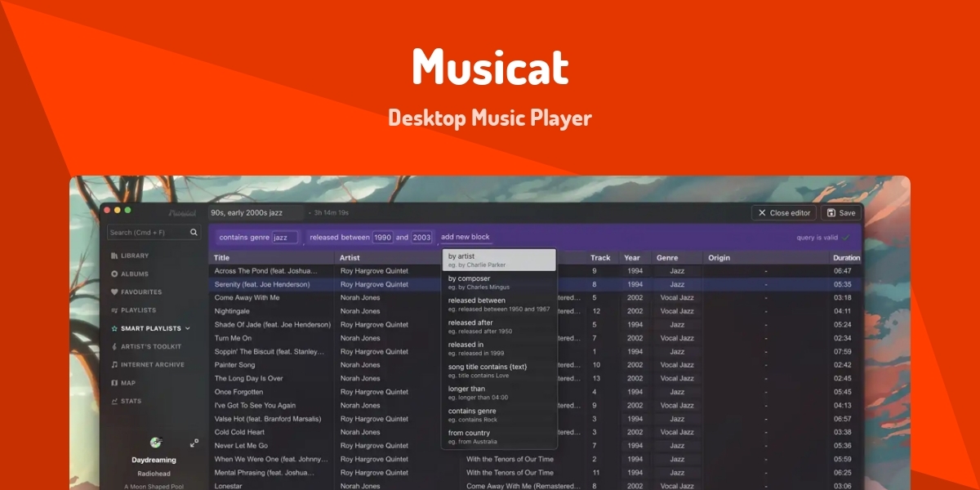This screenshot has width=980, height=490.
Task: Open Favourites label in the sidebar
Action: click(x=141, y=292)
